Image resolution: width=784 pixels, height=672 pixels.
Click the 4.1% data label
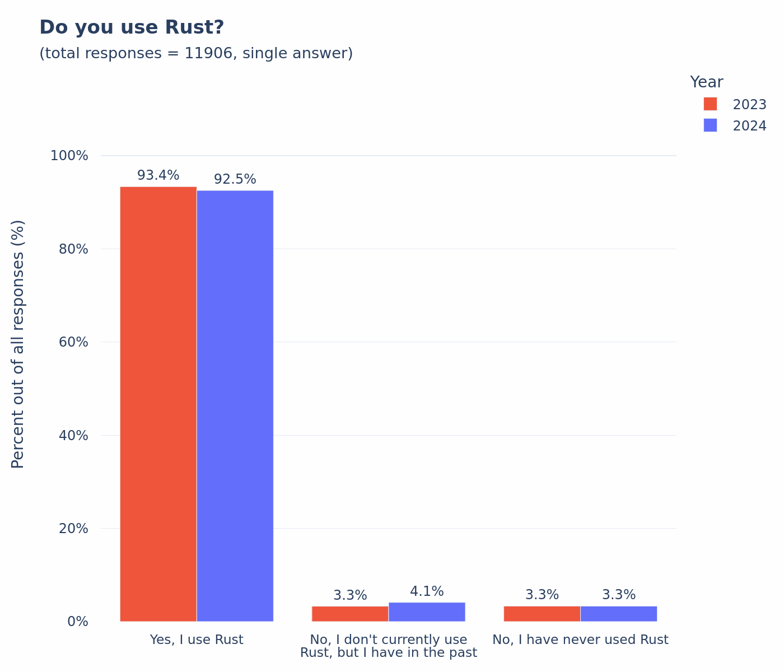(427, 591)
